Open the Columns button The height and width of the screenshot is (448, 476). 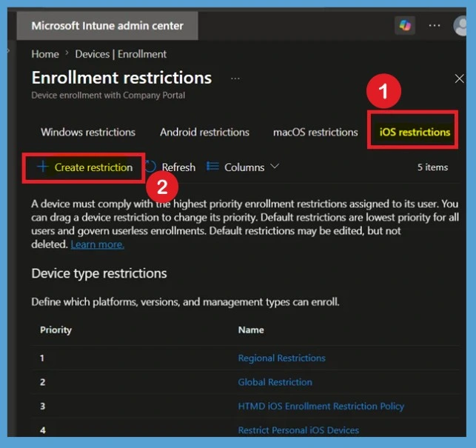(243, 167)
